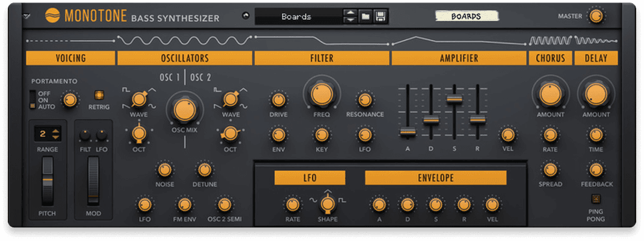The image size is (644, 241).
Task: Click the DETUNE knob
Action: click(205, 170)
